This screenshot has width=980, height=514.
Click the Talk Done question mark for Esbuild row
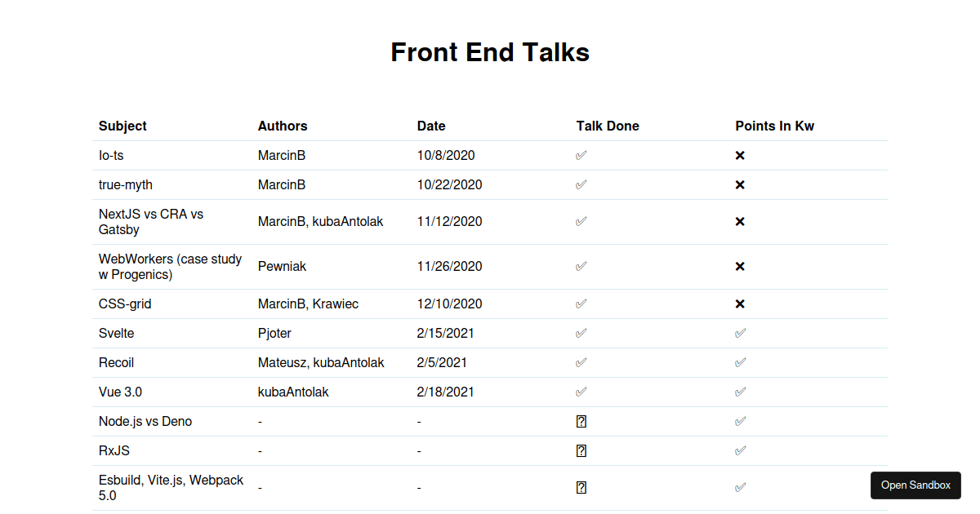point(581,488)
